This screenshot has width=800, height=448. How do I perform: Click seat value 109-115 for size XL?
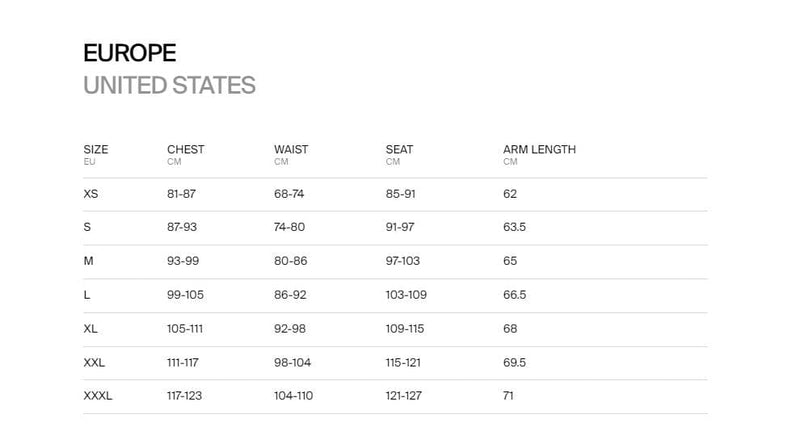405,329
